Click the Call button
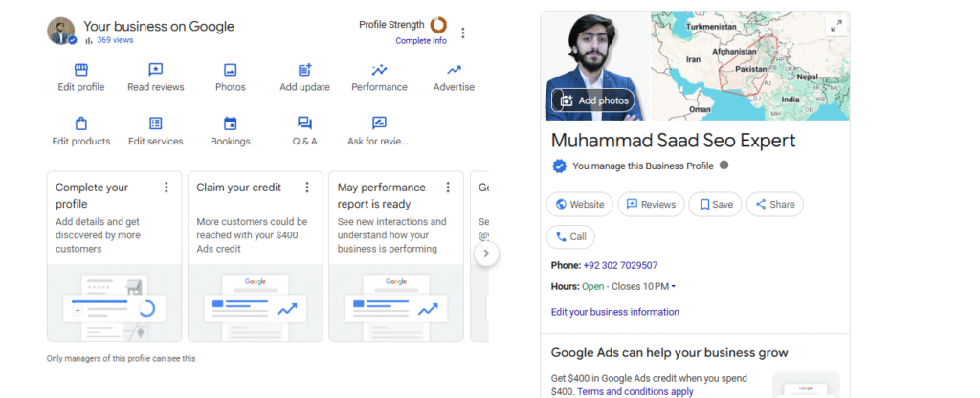Screen dimensions: 980x398 coord(570,237)
